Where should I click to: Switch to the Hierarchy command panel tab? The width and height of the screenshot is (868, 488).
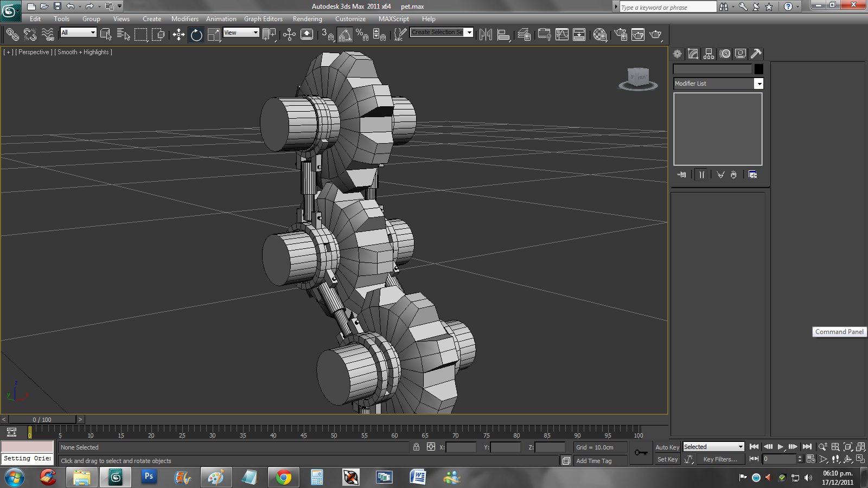pyautogui.click(x=709, y=54)
